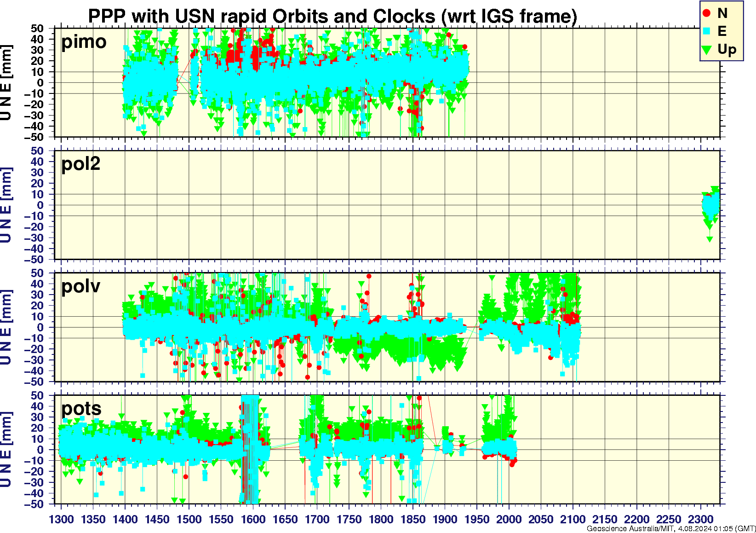
Task: Click x-axis tick label 1800
Action: pos(381,519)
